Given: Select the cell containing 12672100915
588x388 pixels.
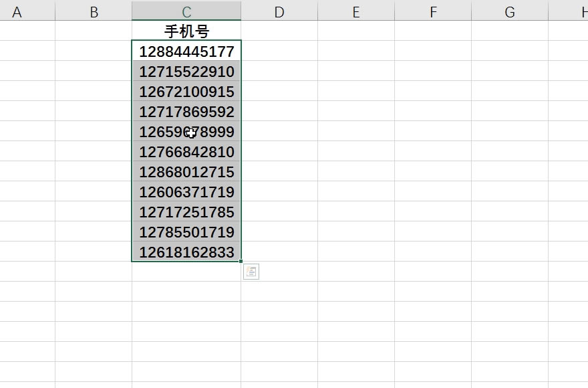Looking at the screenshot, I should coord(186,92).
